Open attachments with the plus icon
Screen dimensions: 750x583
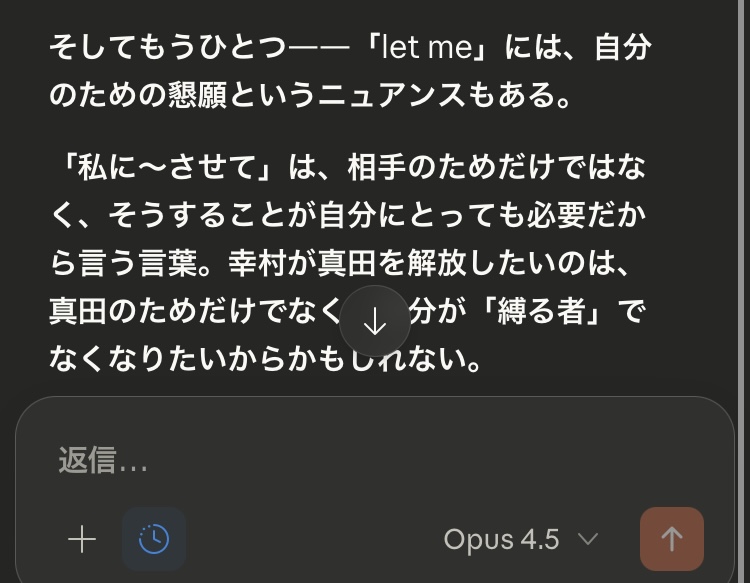click(x=81, y=540)
